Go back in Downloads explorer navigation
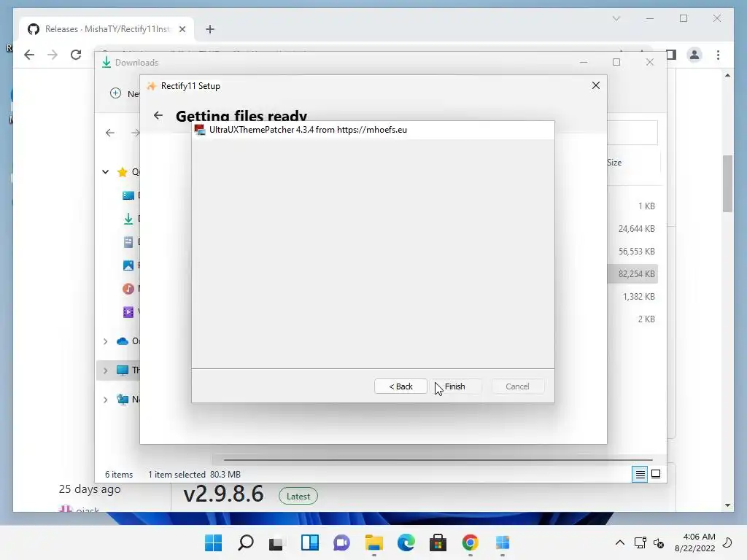The width and height of the screenshot is (747, 560). (110, 133)
